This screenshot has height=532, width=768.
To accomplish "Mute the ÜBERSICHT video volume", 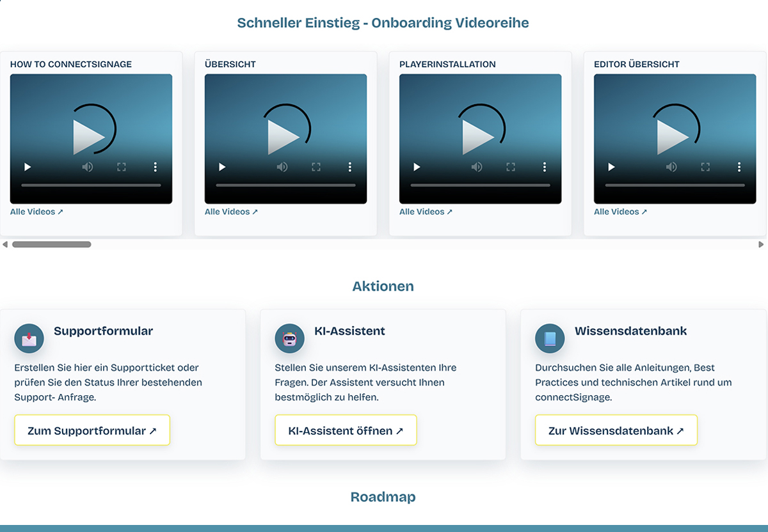I will (282, 167).
